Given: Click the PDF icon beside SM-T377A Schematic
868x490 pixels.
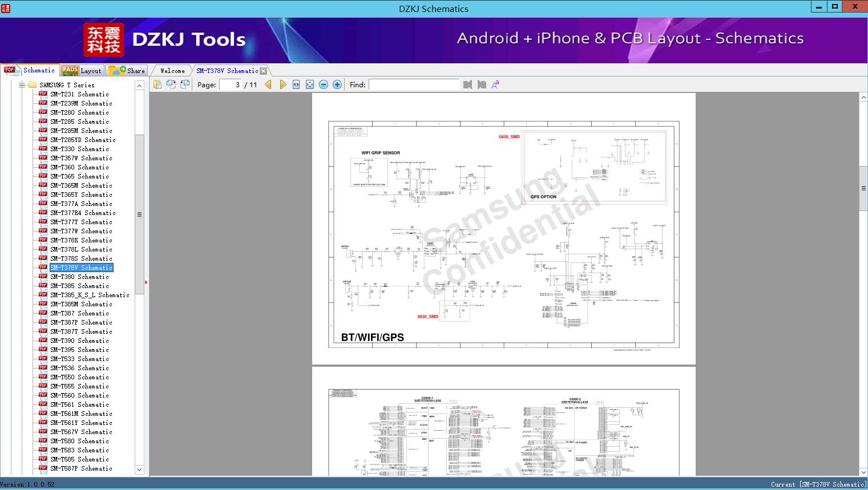Looking at the screenshot, I should coord(43,203).
